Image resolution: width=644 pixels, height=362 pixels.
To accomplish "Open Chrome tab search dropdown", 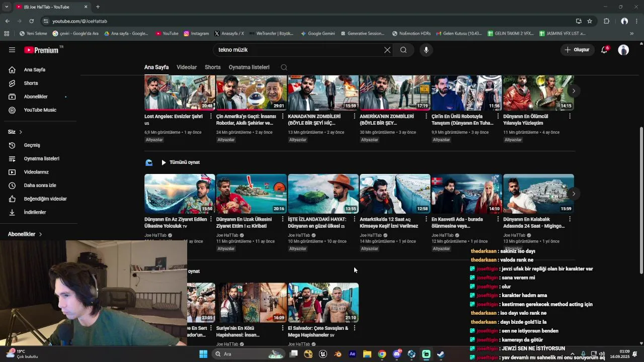I will click(x=7, y=7).
